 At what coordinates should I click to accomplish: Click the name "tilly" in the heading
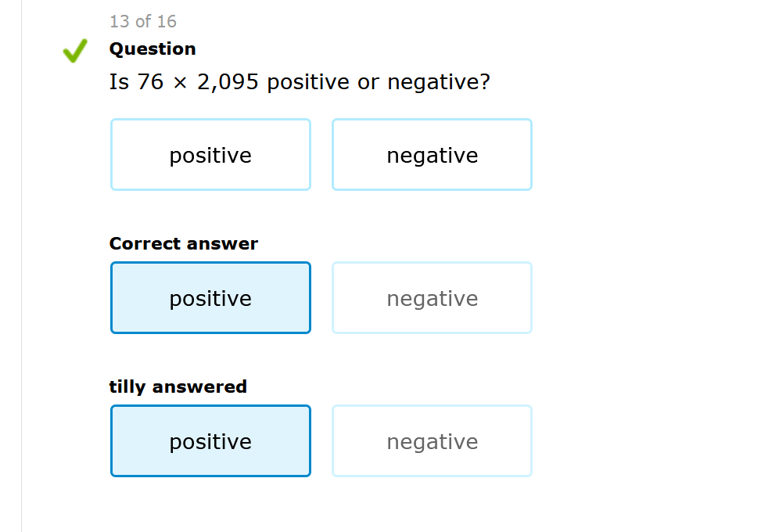point(127,386)
